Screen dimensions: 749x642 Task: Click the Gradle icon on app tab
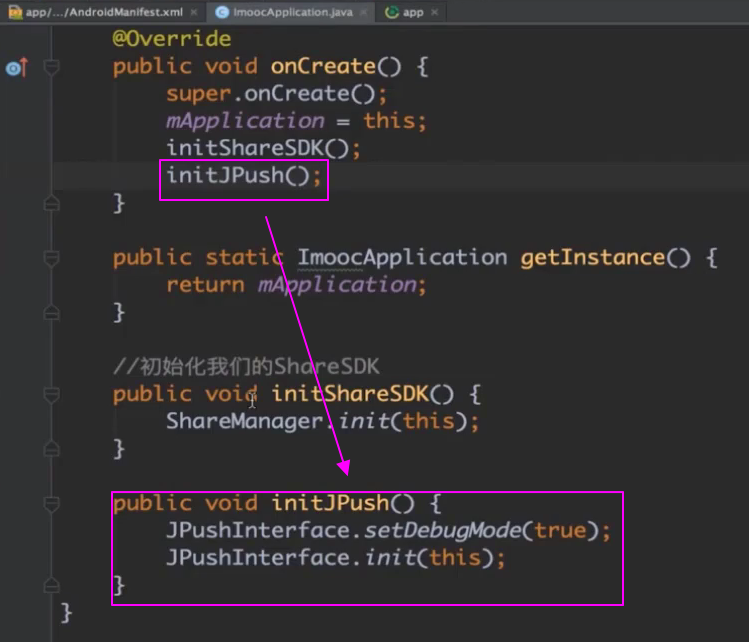point(392,12)
